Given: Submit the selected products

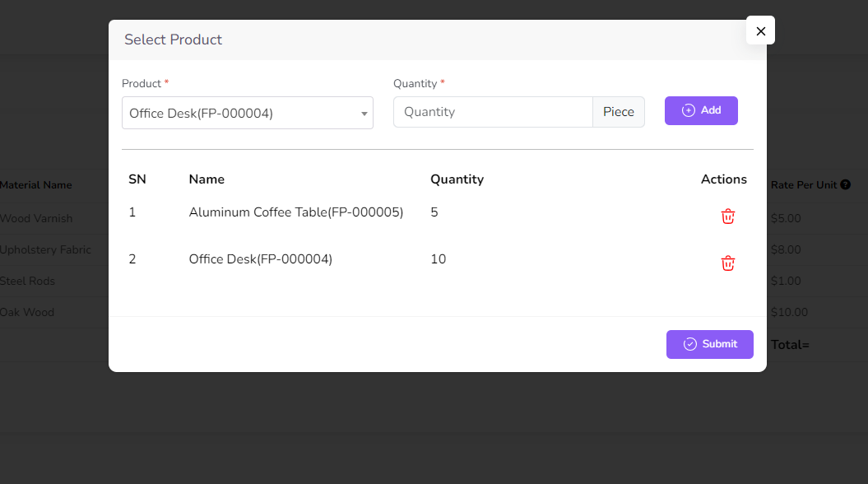Looking at the screenshot, I should 709,344.
